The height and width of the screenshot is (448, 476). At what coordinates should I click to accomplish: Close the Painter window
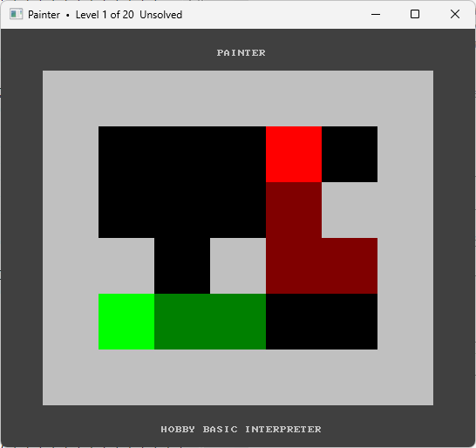tap(455, 14)
